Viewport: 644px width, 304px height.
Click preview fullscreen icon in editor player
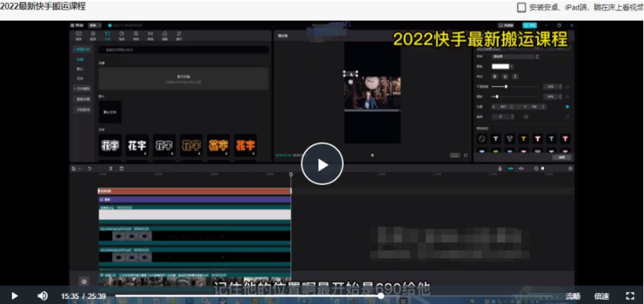(466, 155)
